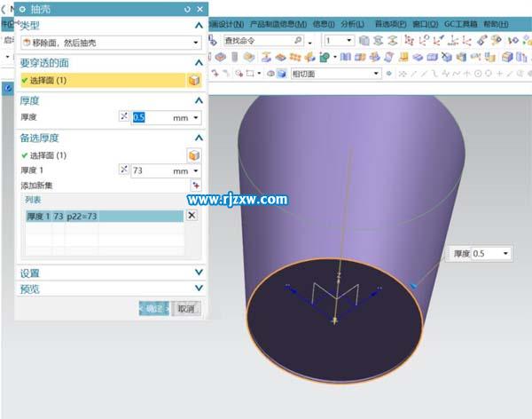Expand the 设置 section

click(198, 273)
